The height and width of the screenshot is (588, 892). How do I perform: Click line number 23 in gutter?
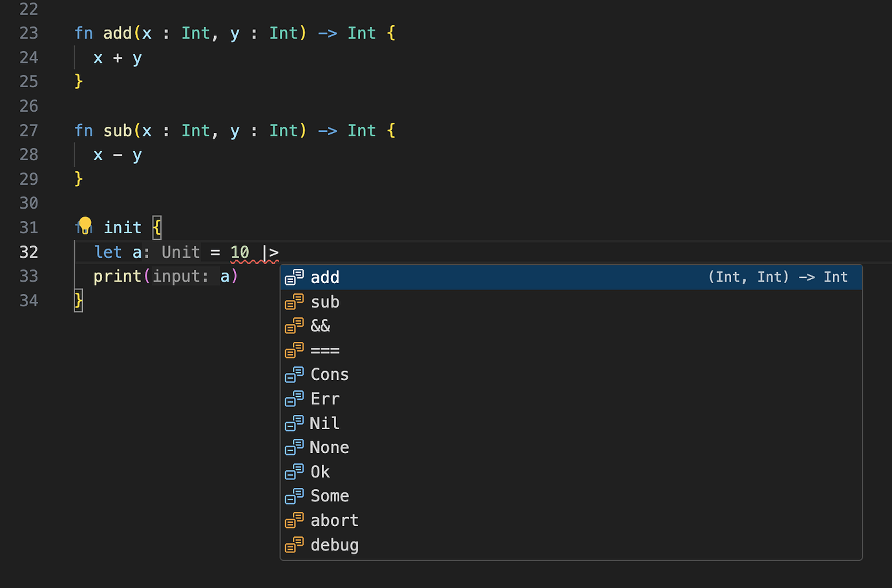pyautogui.click(x=28, y=33)
